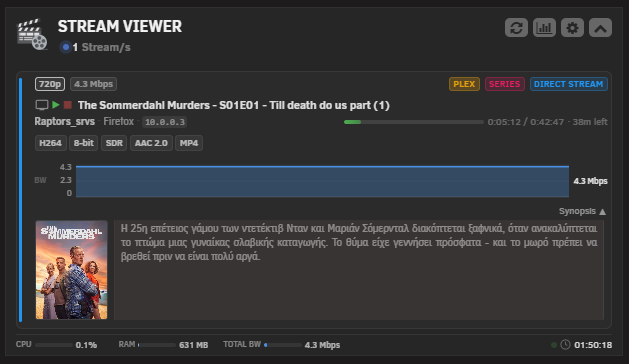Click the AAC 2.0 audio badge
Image resolution: width=629 pixels, height=364 pixels.
coord(151,143)
